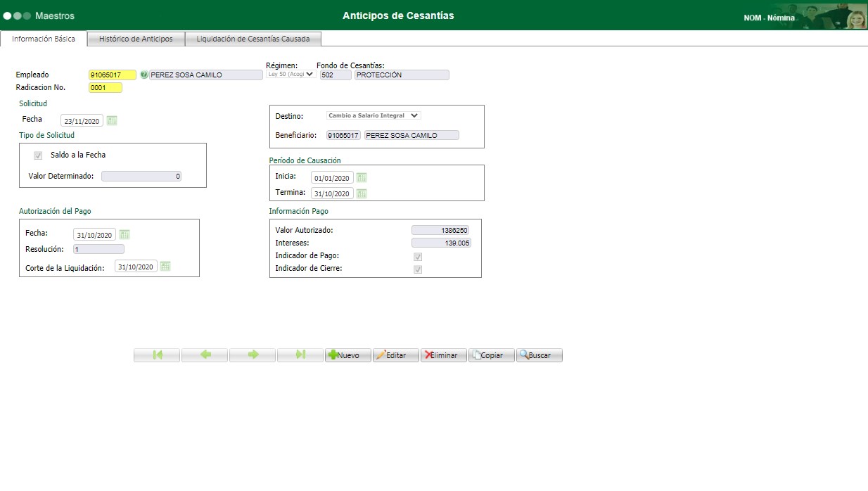Go to the next record
The image size is (868, 491).
pos(252,355)
